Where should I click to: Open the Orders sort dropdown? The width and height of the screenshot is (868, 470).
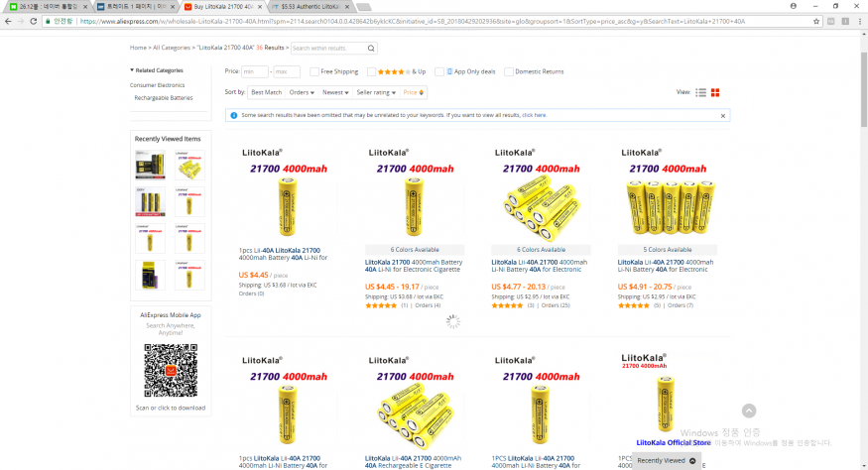(x=302, y=92)
